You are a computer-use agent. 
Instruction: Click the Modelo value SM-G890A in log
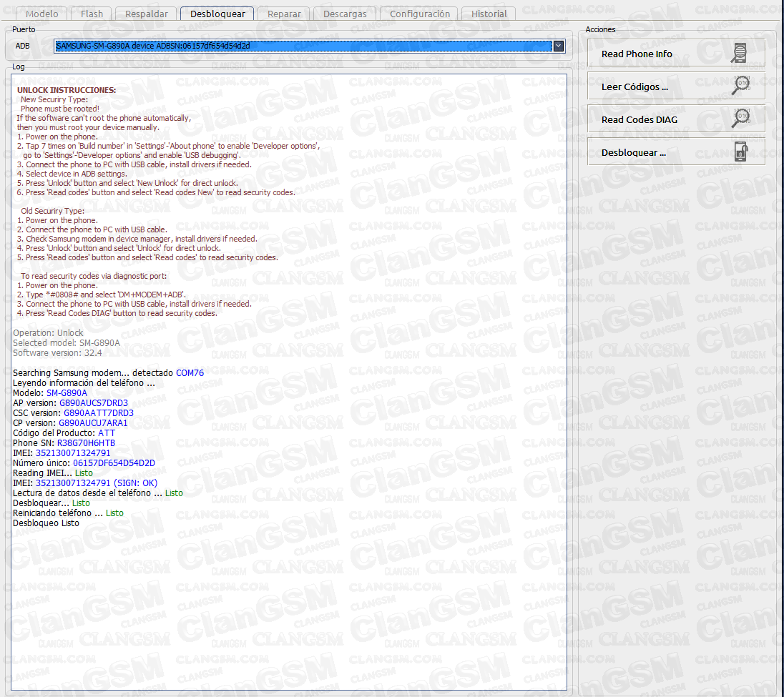pos(67,392)
